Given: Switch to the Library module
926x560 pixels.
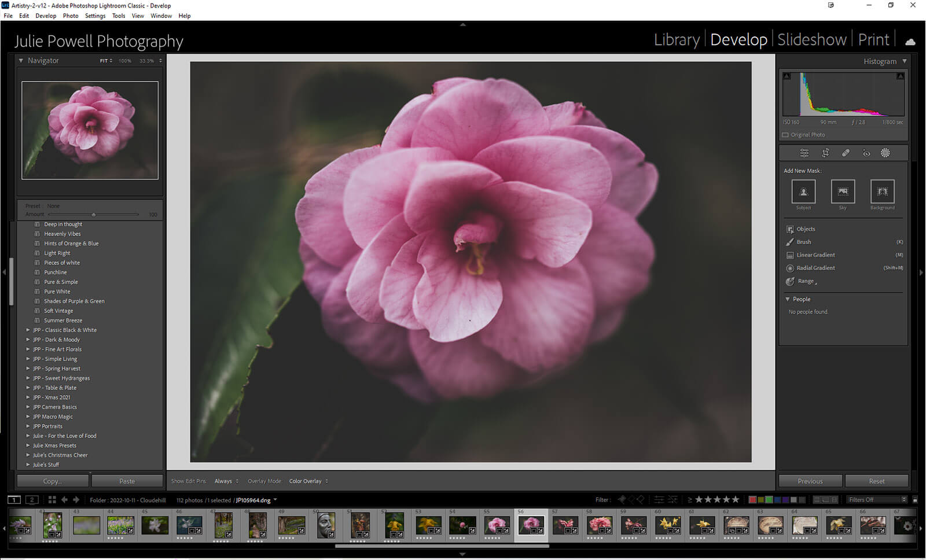Looking at the screenshot, I should [x=677, y=40].
